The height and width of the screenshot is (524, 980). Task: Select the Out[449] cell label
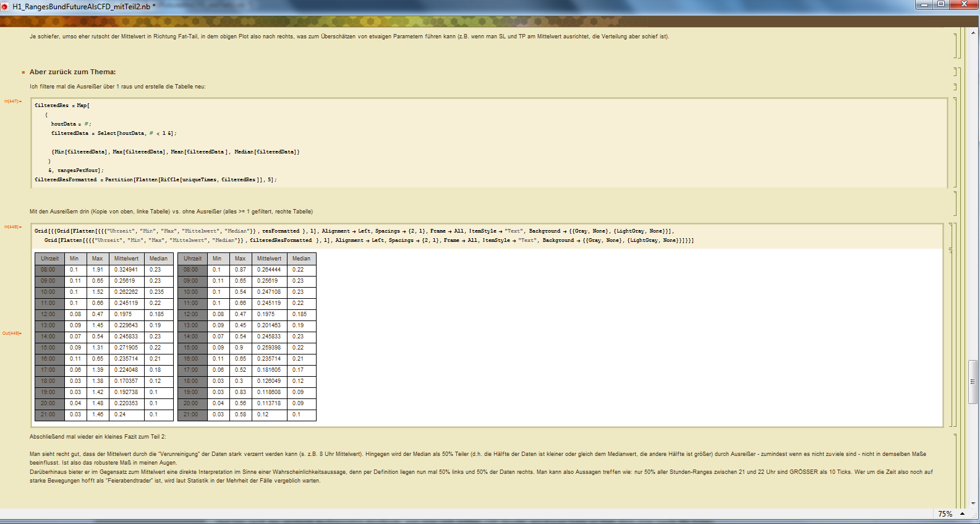(12, 333)
